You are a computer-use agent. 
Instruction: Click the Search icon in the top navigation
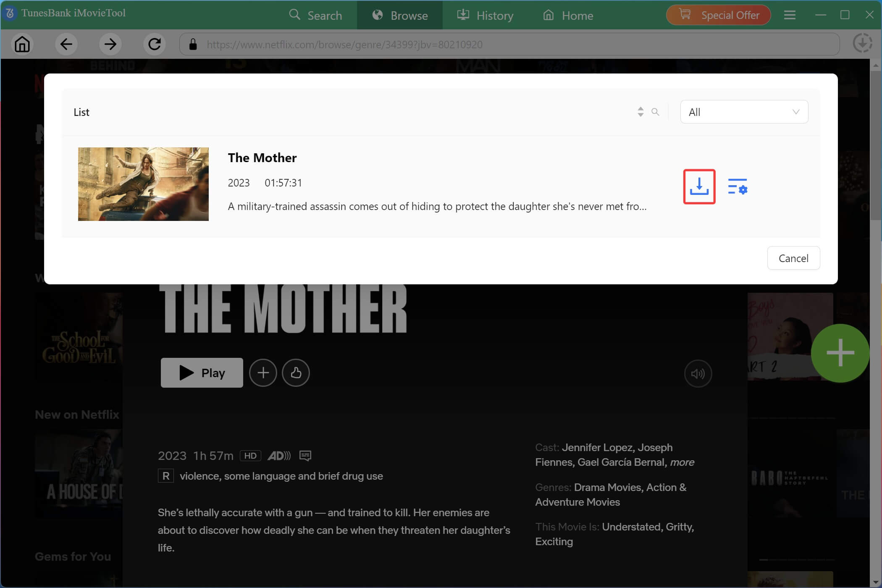coord(316,15)
